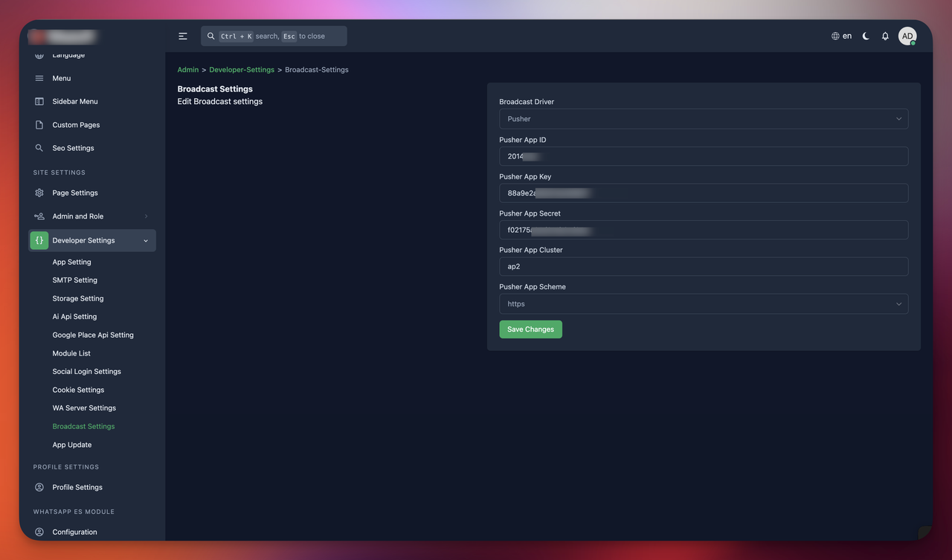952x560 pixels.
Task: Click the Edit Broadcast settings subtitle
Action: point(219,101)
